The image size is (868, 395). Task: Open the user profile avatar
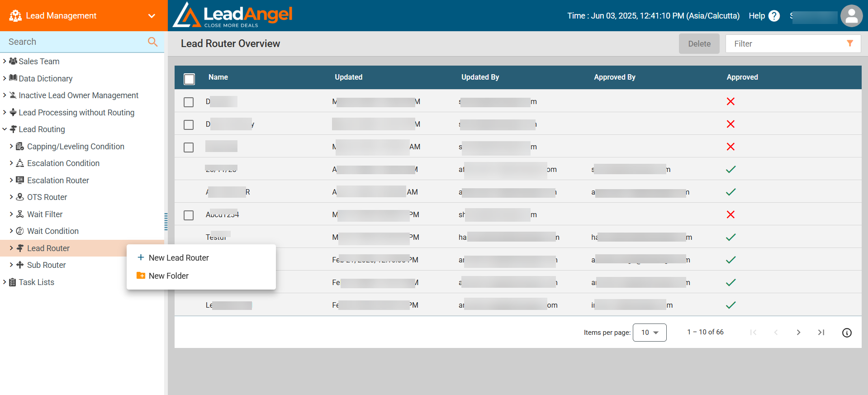851,16
